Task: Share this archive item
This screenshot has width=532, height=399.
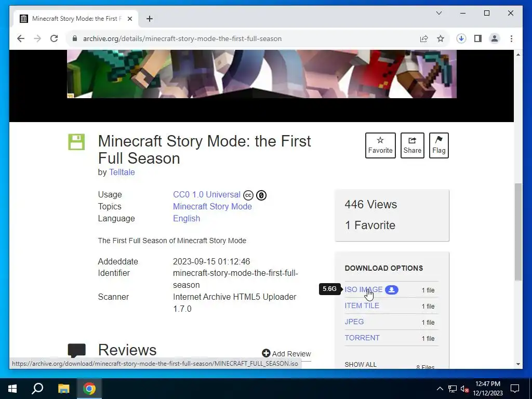Action: [412, 145]
